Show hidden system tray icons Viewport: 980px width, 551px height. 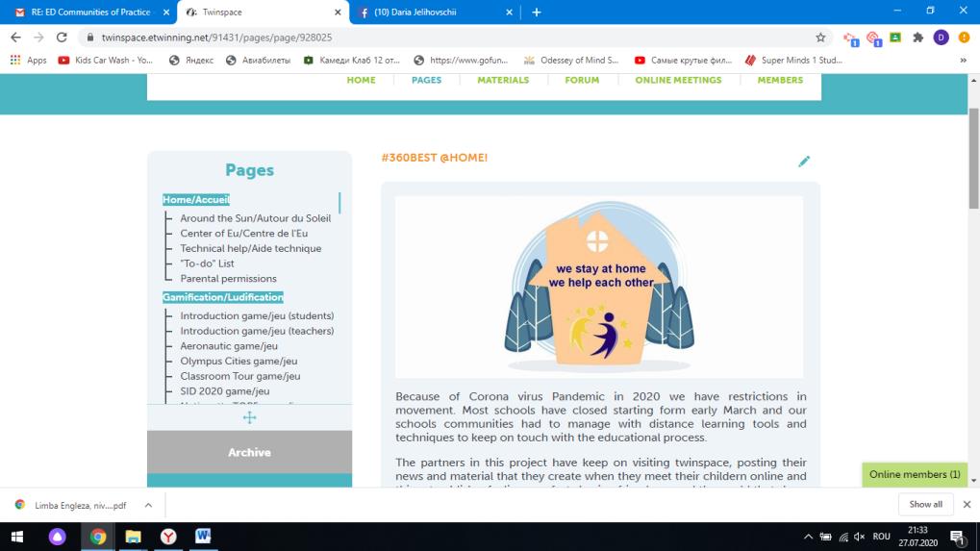(x=807, y=537)
